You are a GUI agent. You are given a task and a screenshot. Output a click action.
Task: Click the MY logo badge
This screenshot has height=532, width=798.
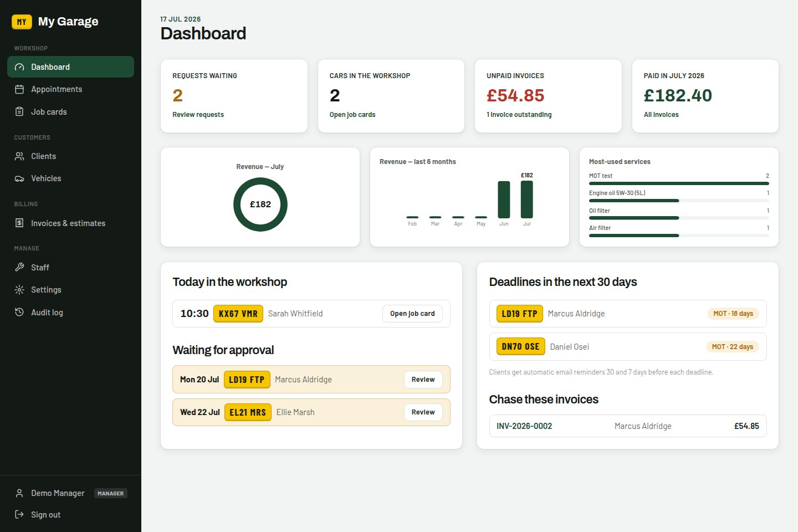point(22,22)
